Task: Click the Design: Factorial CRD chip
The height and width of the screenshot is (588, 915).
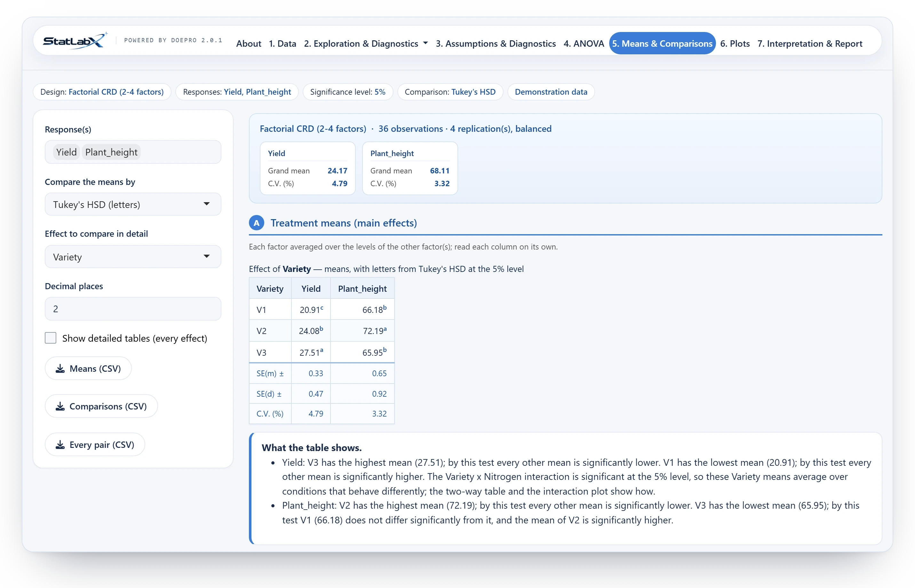Action: 102,92
